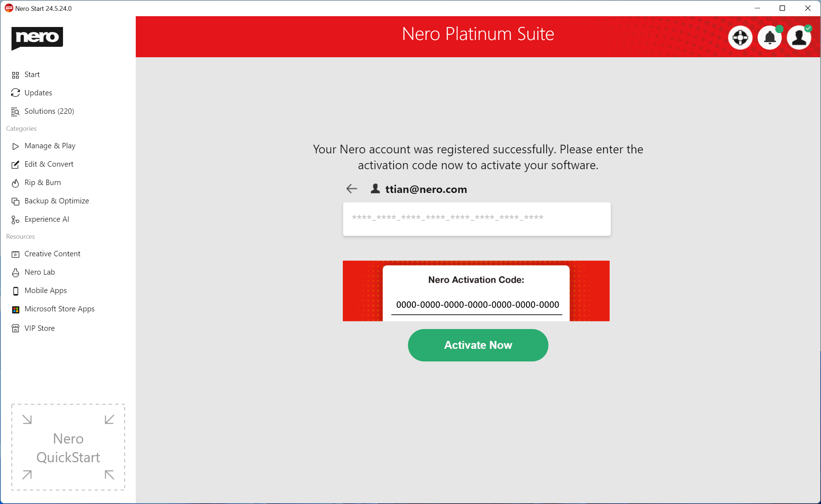Go back using the left arrow
This screenshot has width=821, height=504.
point(351,189)
